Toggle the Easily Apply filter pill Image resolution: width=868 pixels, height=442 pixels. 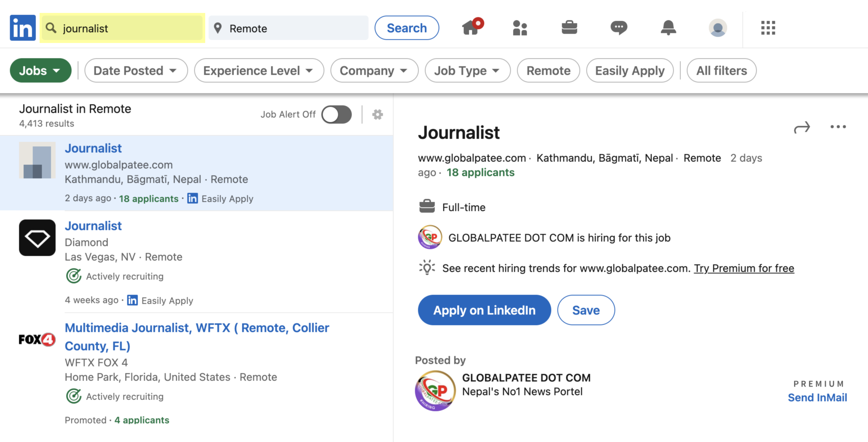click(x=630, y=70)
